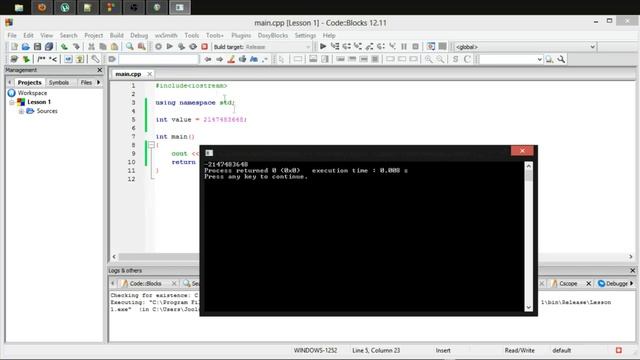Click the Build gear icon
This screenshot has width=640, height=360.
158,47
